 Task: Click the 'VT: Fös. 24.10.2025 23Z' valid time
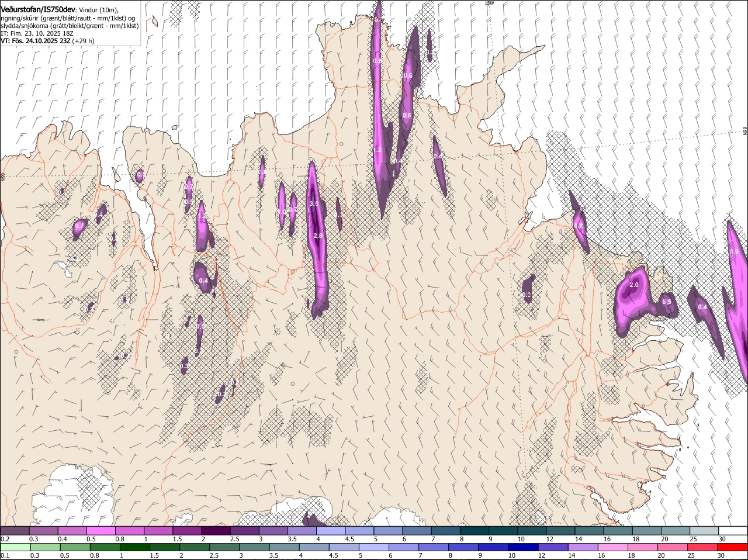pos(36,41)
